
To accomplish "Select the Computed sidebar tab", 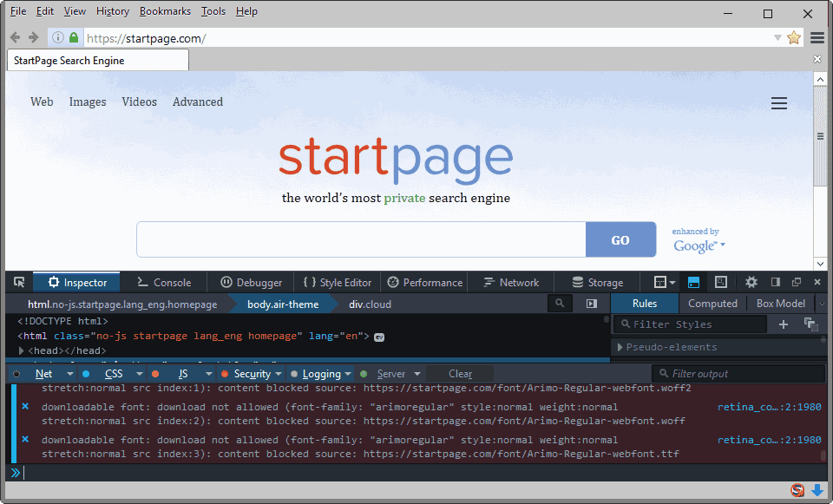I will pyautogui.click(x=712, y=304).
